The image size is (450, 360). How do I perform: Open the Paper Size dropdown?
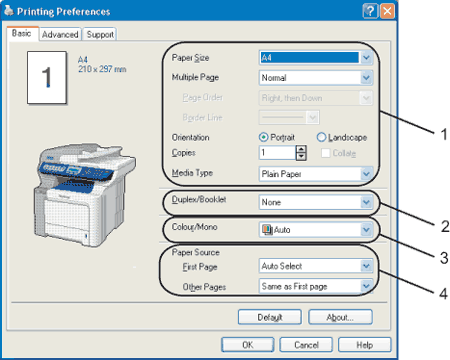(366, 58)
